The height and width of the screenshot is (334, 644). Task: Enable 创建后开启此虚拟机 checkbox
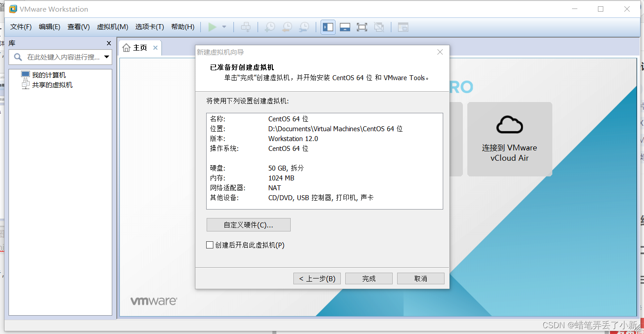pyautogui.click(x=210, y=245)
